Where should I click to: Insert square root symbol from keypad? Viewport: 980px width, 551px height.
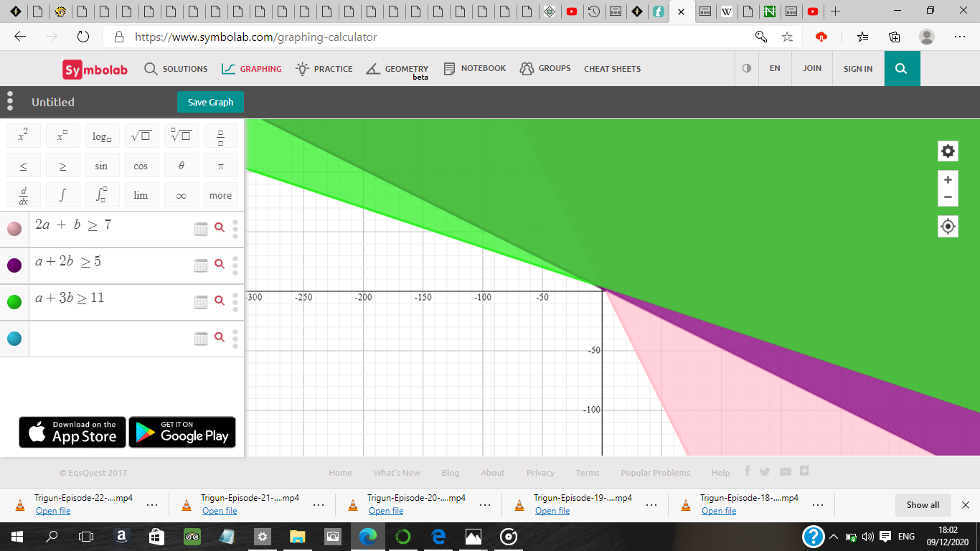(x=141, y=136)
